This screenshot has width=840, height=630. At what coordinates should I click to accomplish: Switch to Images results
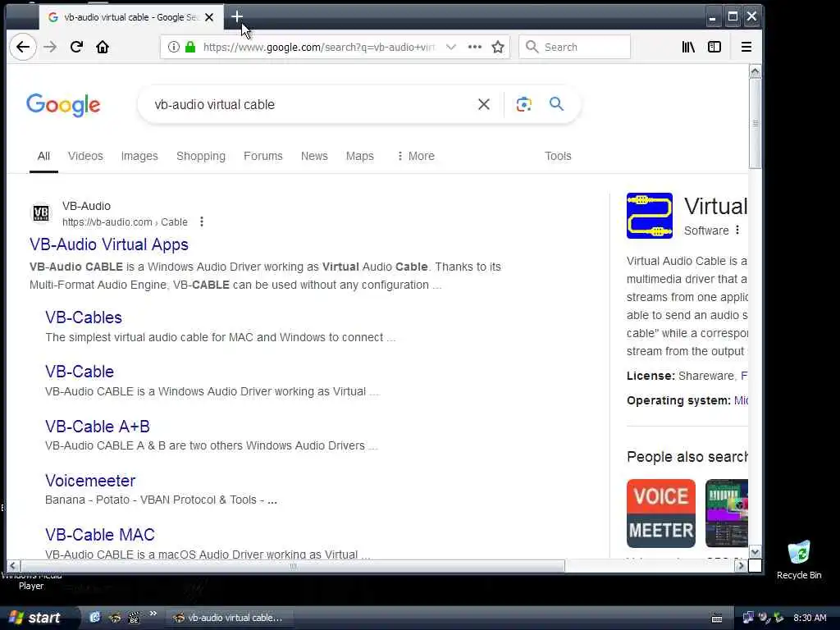139,156
